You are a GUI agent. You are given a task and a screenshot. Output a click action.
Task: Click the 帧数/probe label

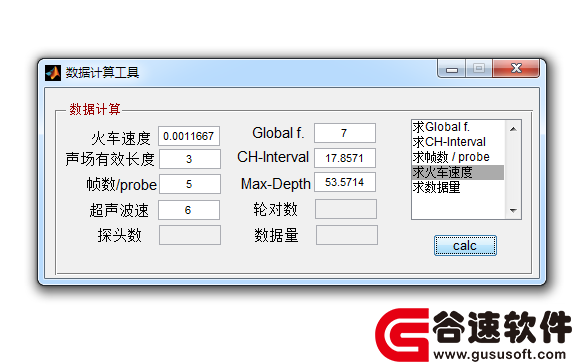[121, 185]
